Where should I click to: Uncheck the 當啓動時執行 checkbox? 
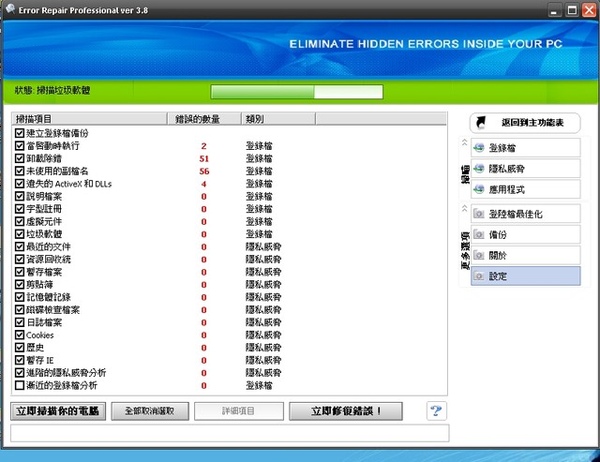click(20, 145)
